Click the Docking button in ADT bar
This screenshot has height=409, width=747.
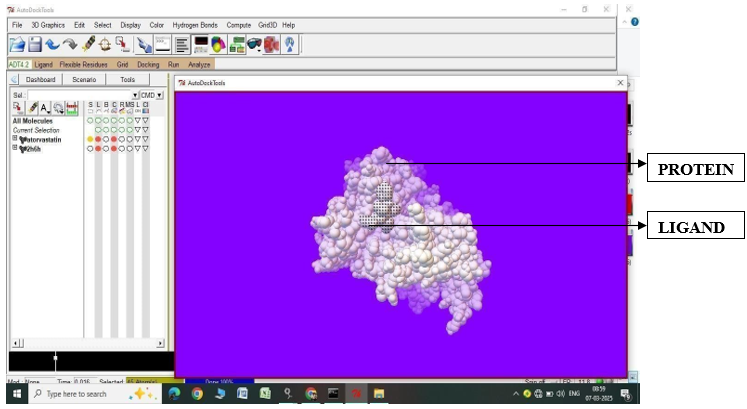pos(148,64)
